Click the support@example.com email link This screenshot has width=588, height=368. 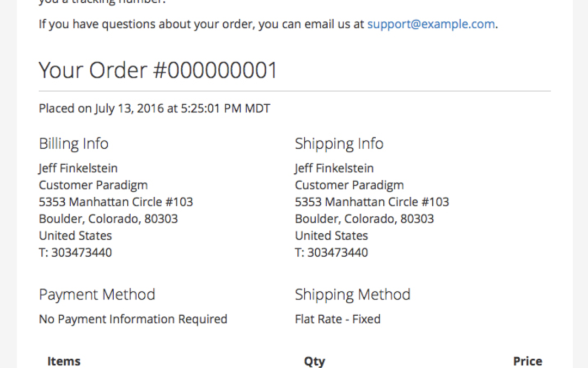tap(431, 24)
